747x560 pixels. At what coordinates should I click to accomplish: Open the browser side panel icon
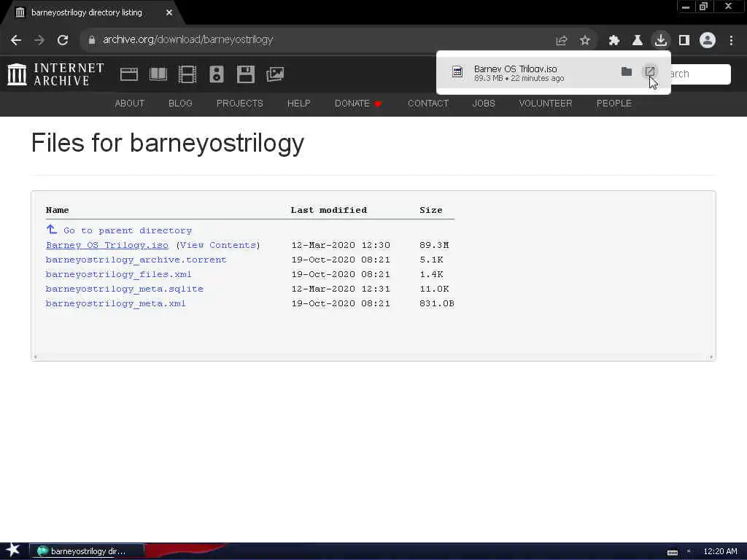[684, 41]
